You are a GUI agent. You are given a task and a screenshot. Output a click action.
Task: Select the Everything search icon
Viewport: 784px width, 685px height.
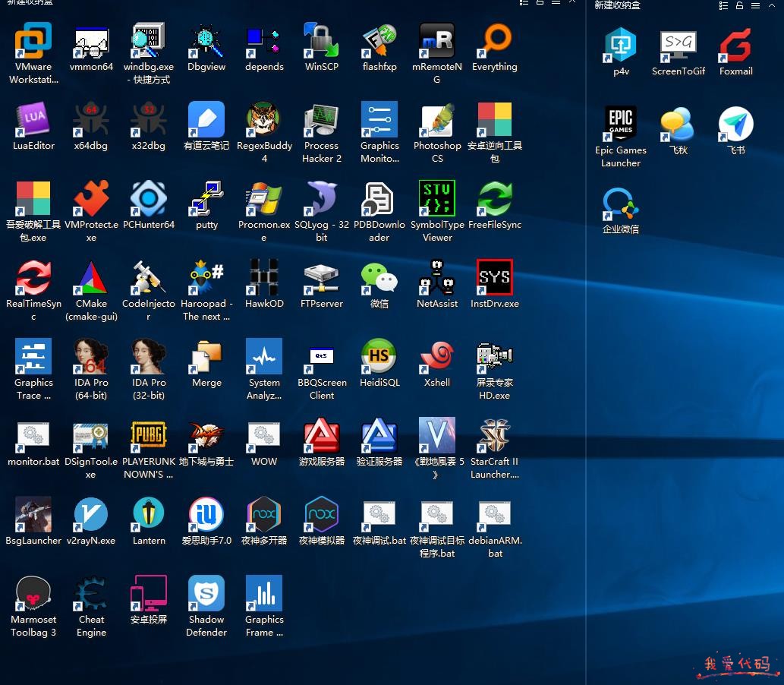495,40
